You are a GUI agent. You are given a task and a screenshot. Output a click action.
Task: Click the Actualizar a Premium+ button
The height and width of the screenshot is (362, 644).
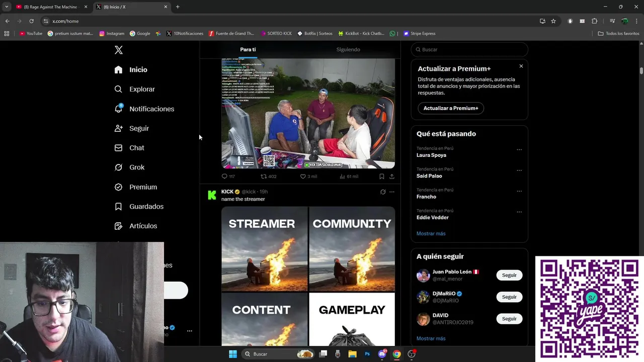pos(451,108)
